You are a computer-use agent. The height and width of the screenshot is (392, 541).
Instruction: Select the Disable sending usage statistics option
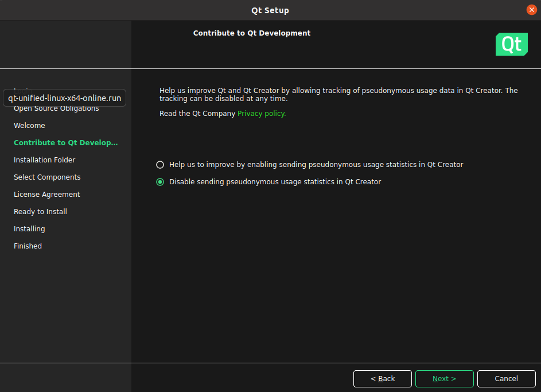pos(160,182)
